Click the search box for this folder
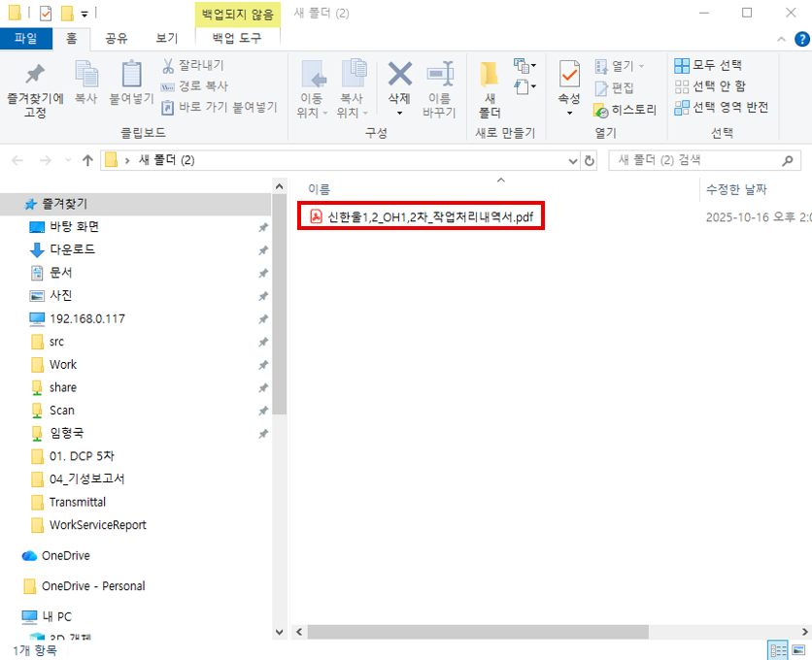Image resolution: width=812 pixels, height=660 pixels. point(694,160)
